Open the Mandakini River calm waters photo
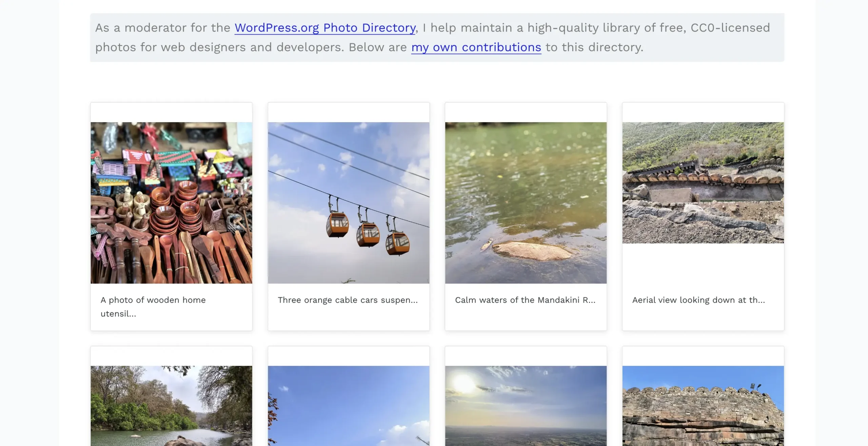The height and width of the screenshot is (446, 868). coord(526,203)
